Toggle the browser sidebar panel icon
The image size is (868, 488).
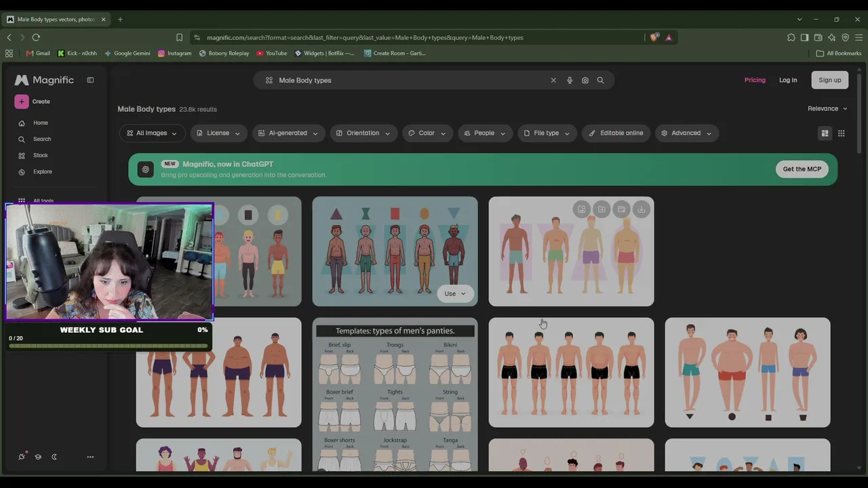(x=804, y=37)
